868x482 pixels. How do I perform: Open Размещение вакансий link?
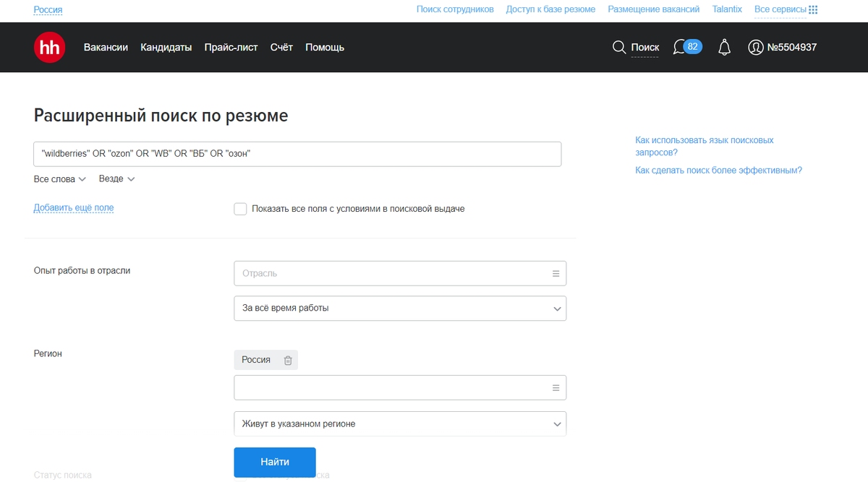[x=654, y=9]
